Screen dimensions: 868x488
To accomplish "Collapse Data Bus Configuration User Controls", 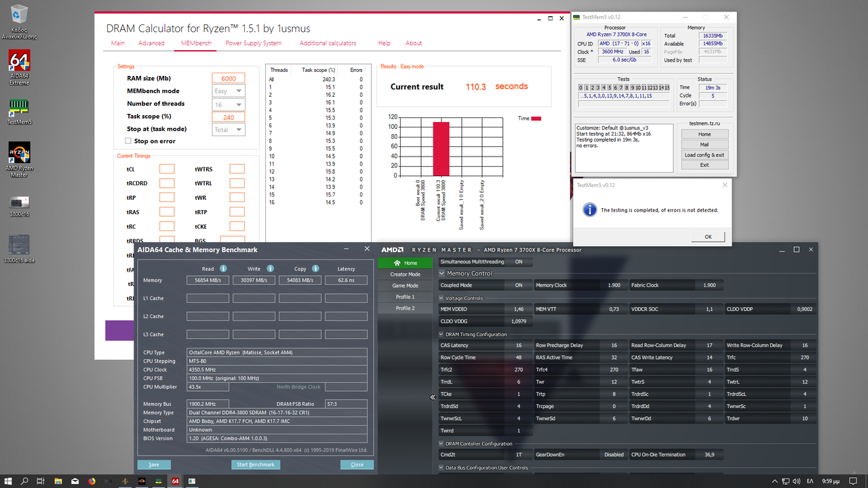I will click(x=441, y=468).
